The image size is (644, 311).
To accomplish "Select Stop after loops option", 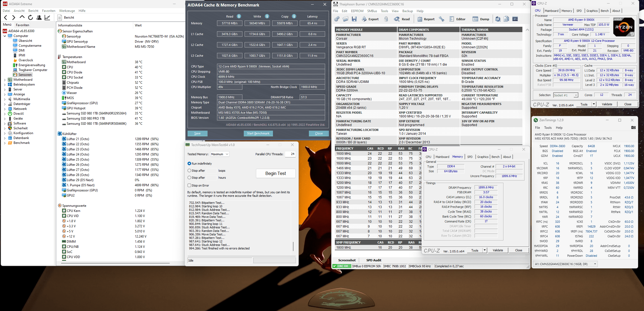I will coord(196,171).
